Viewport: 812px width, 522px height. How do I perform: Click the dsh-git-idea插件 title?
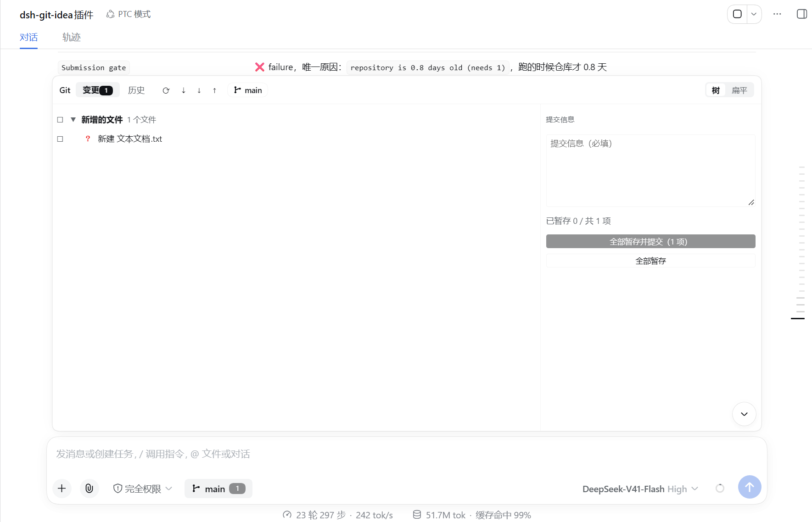click(56, 15)
